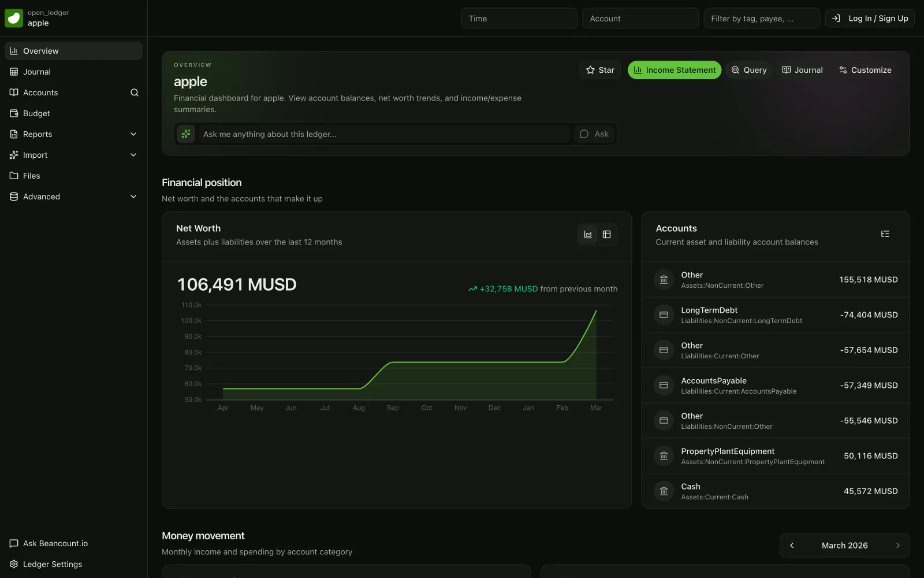The height and width of the screenshot is (578, 924).
Task: Click the open_ledger green logo icon
Action: click(14, 18)
